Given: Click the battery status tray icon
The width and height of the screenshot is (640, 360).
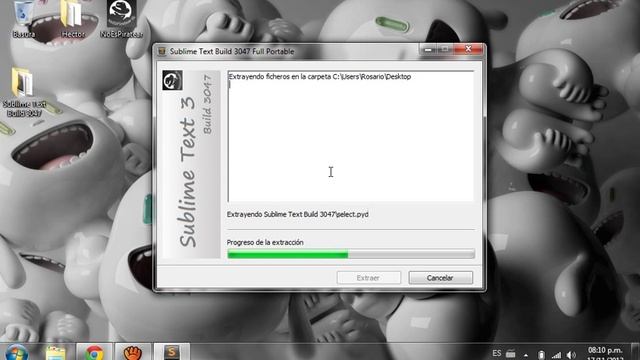Looking at the screenshot, I should click(x=541, y=355).
